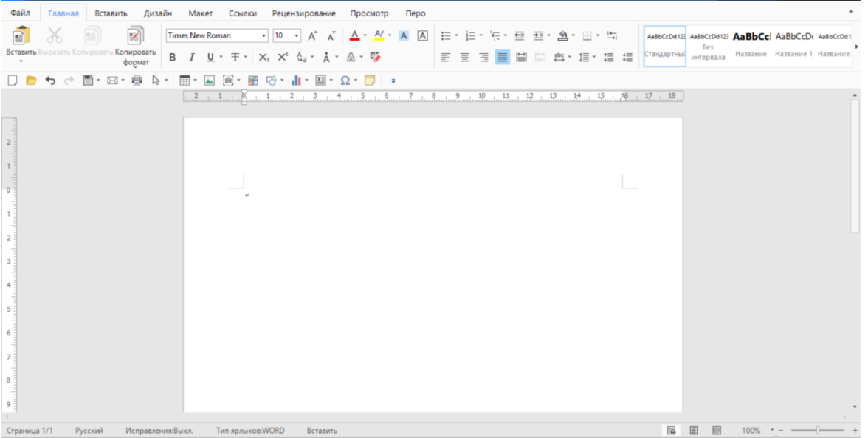
Task: Toggle Italic formatting
Action: pyautogui.click(x=191, y=58)
